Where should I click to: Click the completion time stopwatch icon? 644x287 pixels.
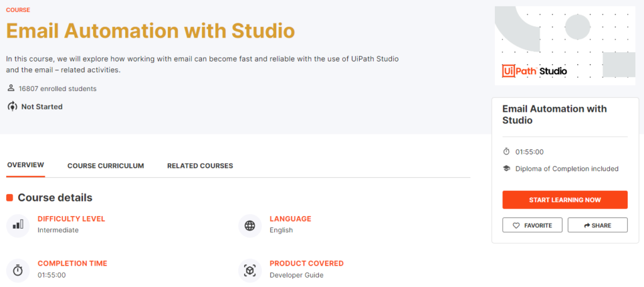pyautogui.click(x=18, y=270)
